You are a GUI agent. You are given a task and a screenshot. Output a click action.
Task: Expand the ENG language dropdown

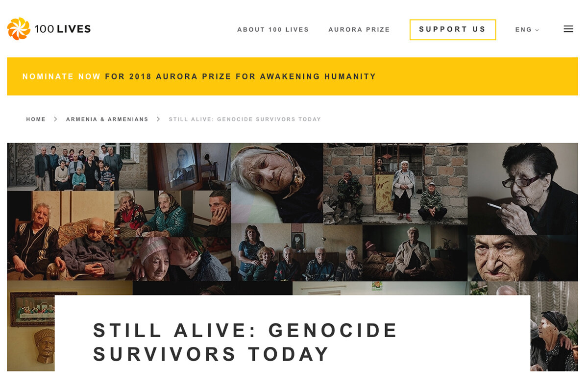coord(527,30)
